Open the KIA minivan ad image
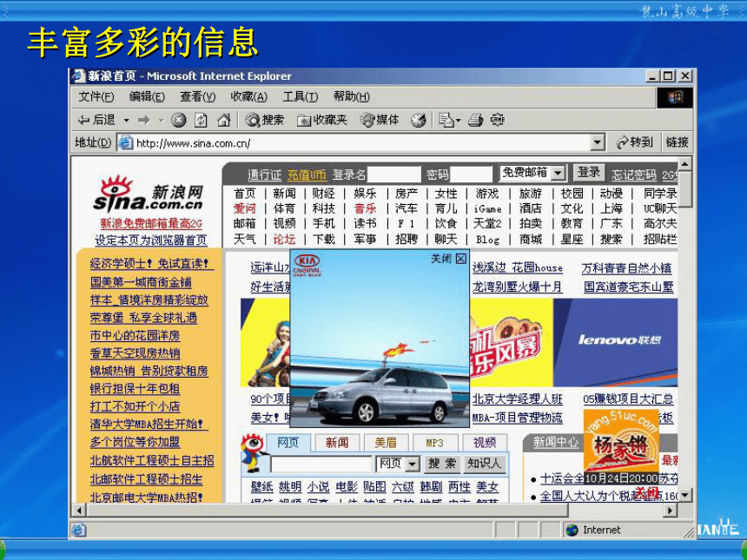Screen dimensions: 747x560 tap(380, 338)
